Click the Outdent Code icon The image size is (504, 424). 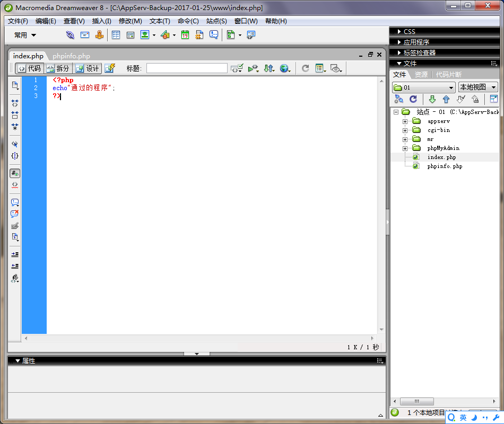(x=15, y=266)
